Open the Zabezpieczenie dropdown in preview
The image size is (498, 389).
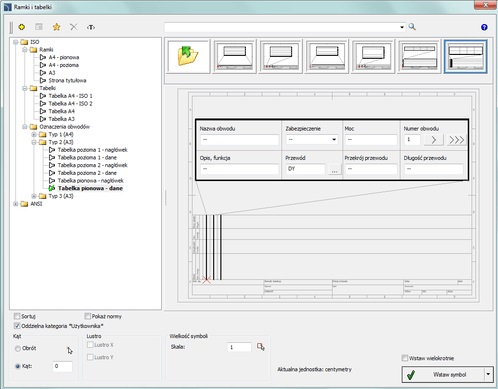coord(334,139)
